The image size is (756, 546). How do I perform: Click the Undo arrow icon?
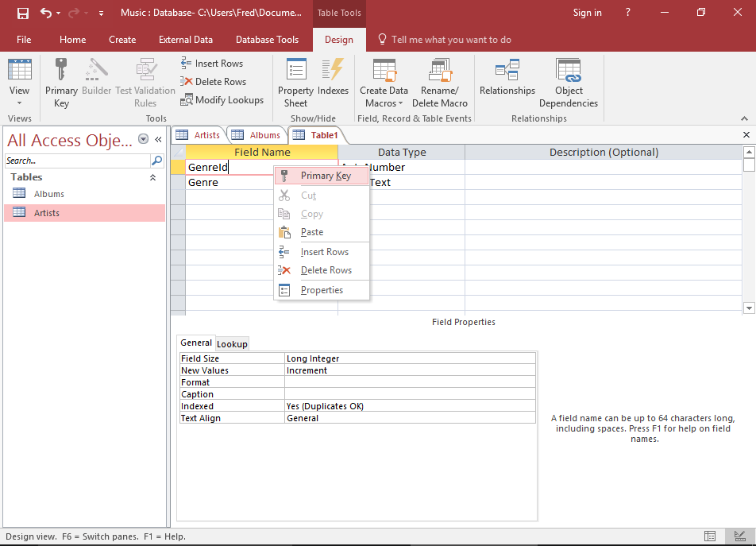click(46, 13)
